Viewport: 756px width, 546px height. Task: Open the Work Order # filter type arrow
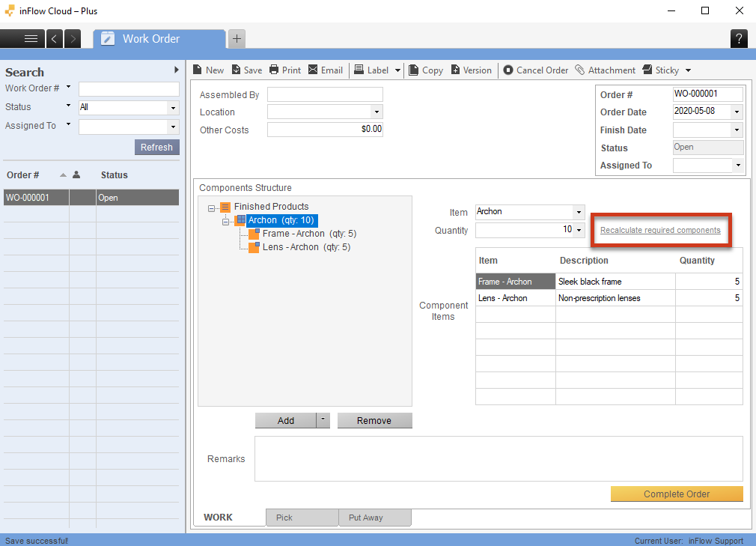point(68,87)
